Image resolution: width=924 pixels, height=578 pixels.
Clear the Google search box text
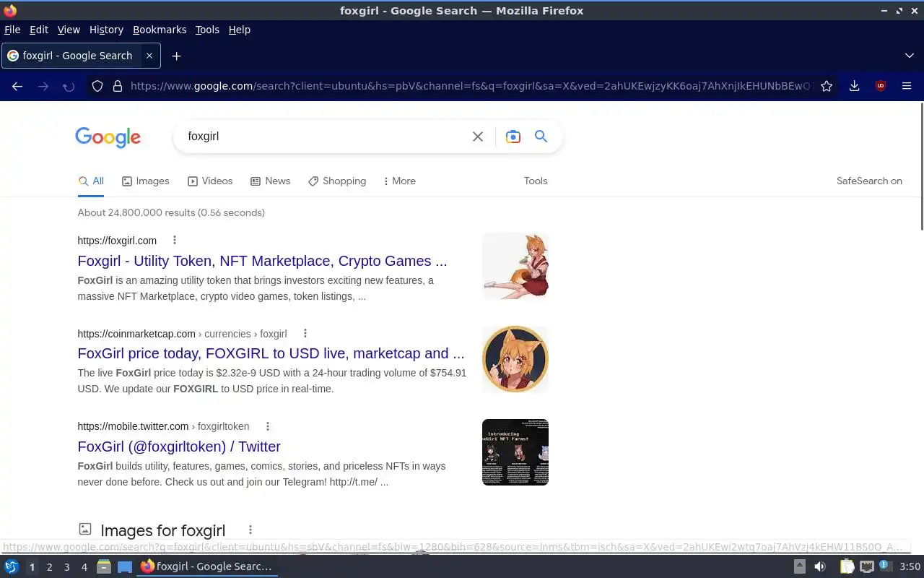pos(477,137)
